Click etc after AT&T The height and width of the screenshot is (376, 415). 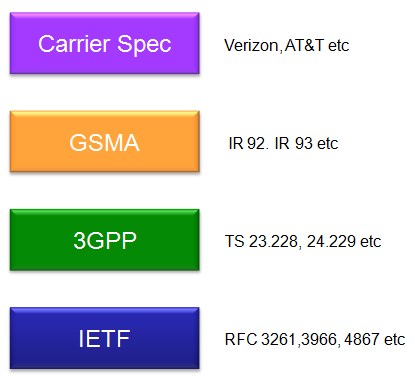click(x=339, y=46)
